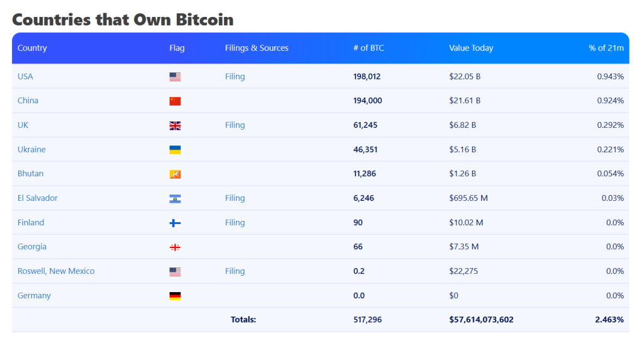Click the China flag icon
Image resolution: width=644 pixels, height=338 pixels.
[x=175, y=101]
